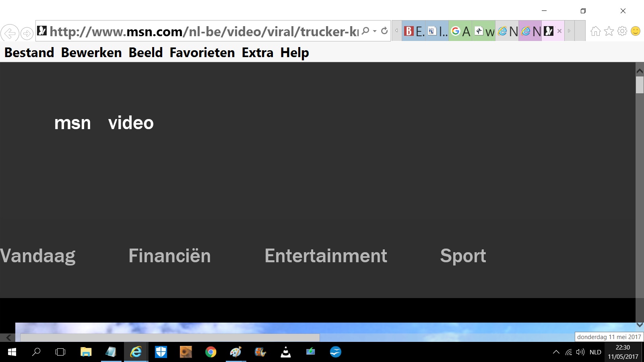Click the search magnifier in the address bar
644x362 pixels.
[365, 31]
